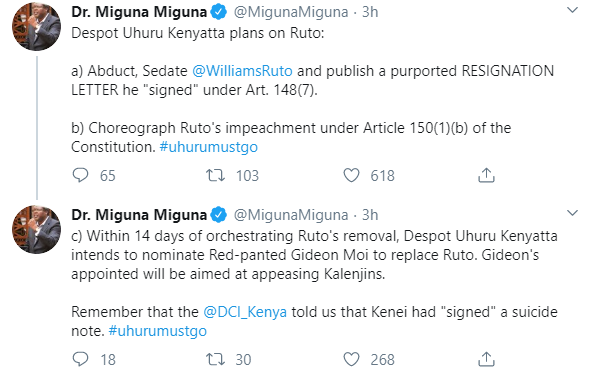Open the 3h timestamp on first tweet

[x=370, y=12]
